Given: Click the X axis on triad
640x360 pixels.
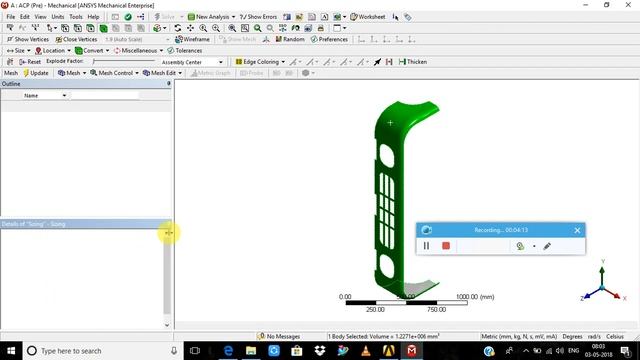Looking at the screenshot, I should click(614, 294).
